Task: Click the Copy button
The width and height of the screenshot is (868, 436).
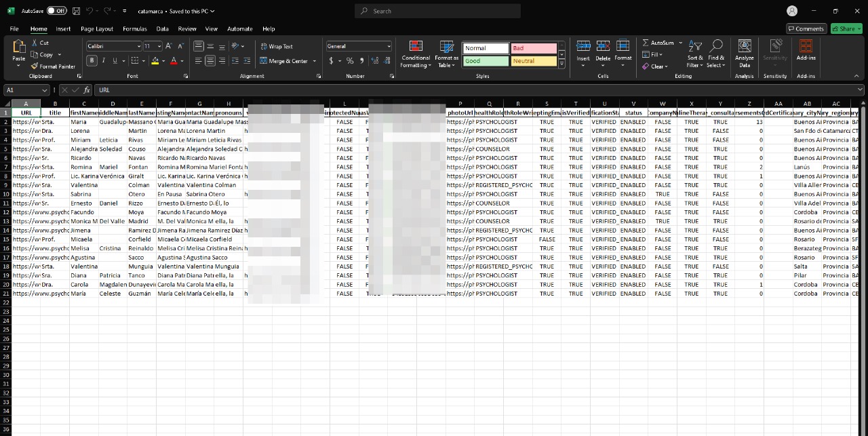Action: [x=42, y=54]
